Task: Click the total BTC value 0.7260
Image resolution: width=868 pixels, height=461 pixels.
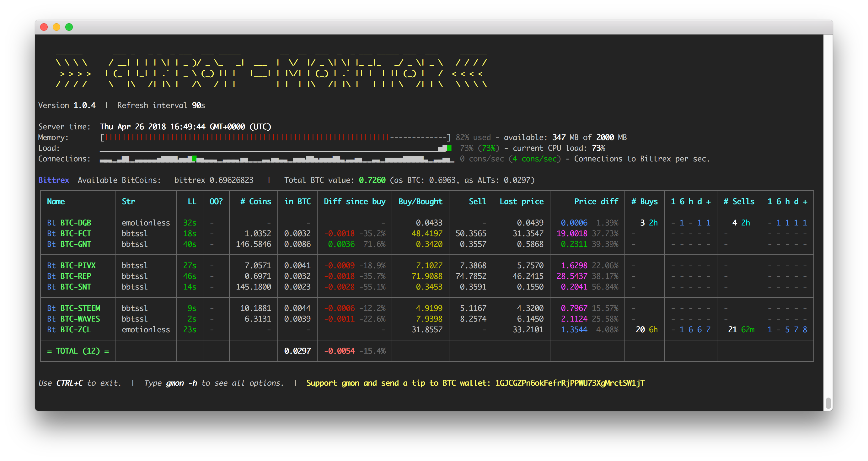Action: click(x=372, y=180)
